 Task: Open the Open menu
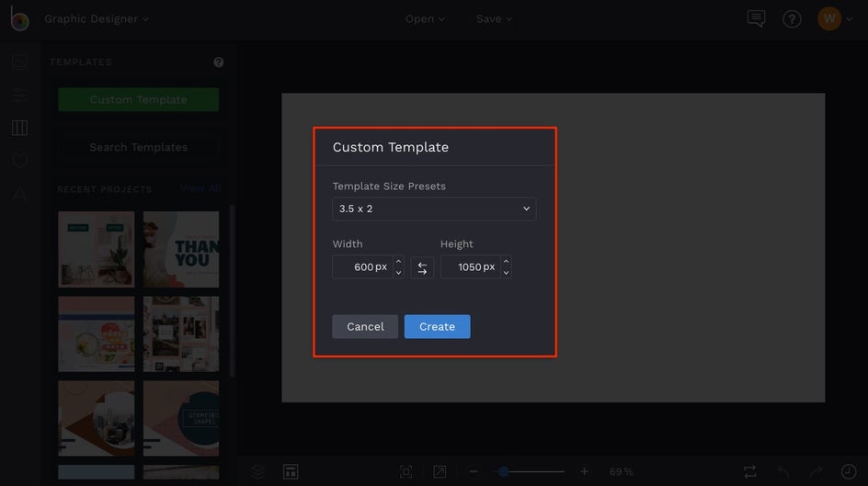(x=425, y=18)
